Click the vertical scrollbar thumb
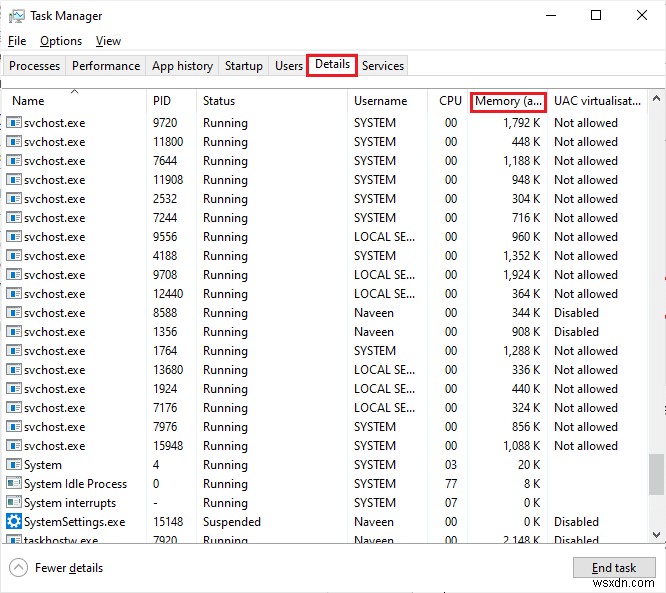 click(656, 473)
